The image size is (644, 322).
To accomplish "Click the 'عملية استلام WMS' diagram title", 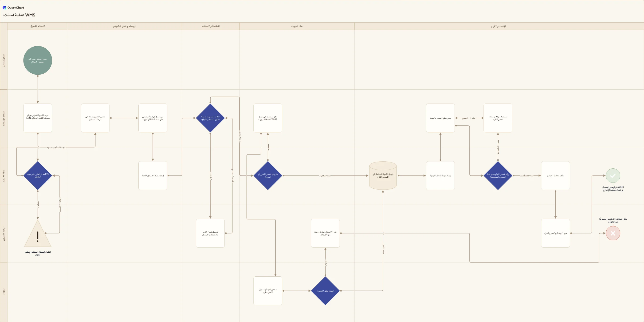I will coord(19,15).
